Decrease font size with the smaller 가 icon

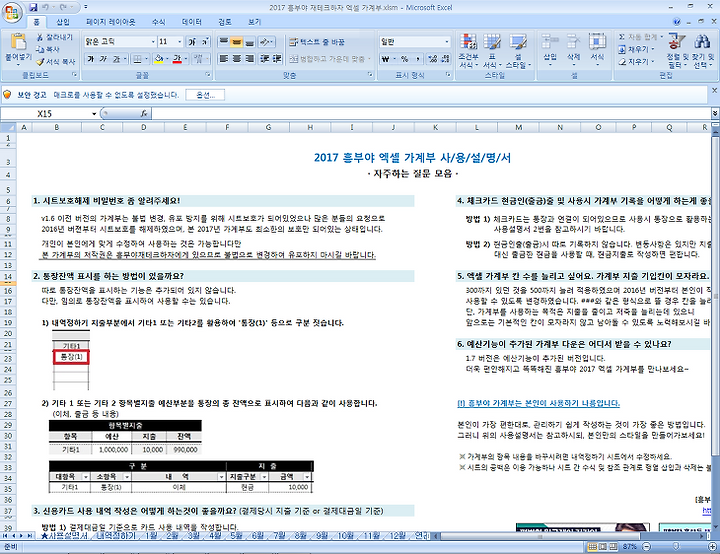[x=205, y=42]
